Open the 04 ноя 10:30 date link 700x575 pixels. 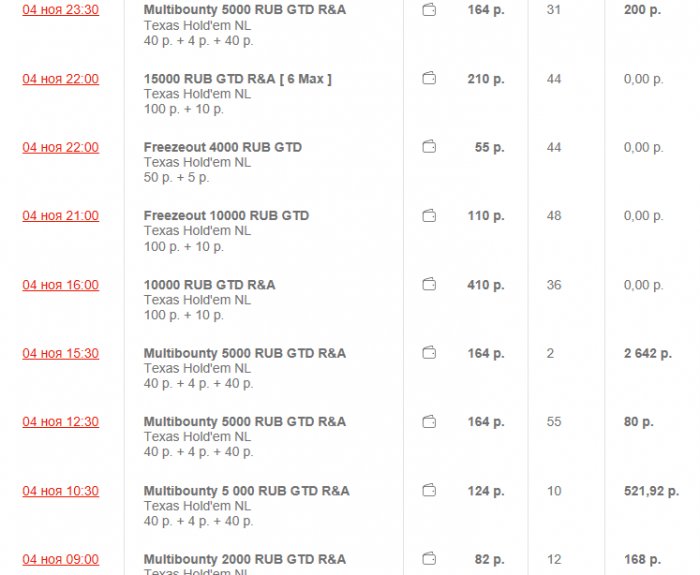point(61,491)
